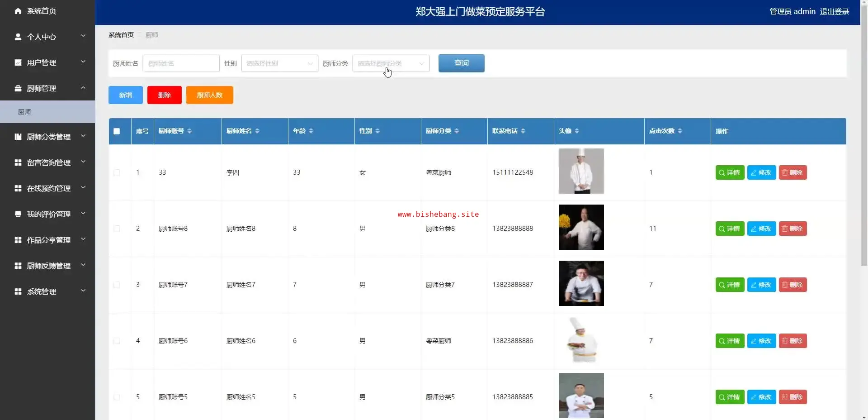This screenshot has height=420, width=868.
Task: Sort table by 点击次数 column arrows
Action: 680,131
